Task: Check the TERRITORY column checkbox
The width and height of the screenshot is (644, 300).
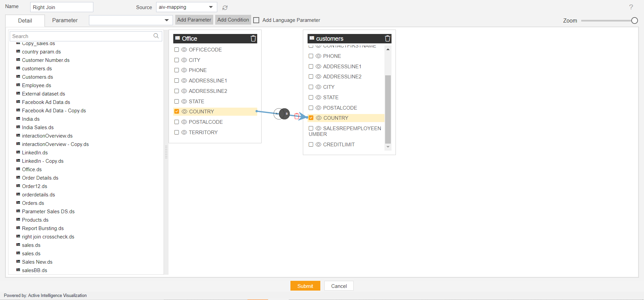Action: (177, 132)
